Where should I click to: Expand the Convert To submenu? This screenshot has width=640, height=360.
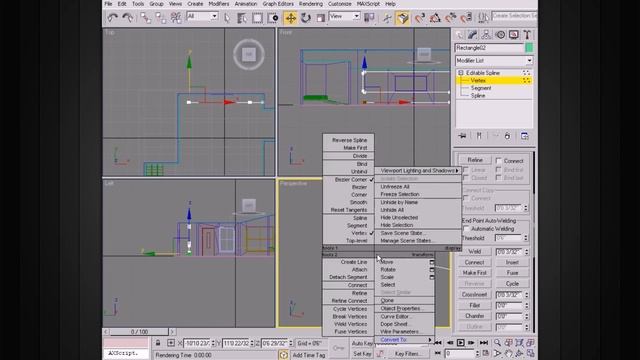point(404,340)
